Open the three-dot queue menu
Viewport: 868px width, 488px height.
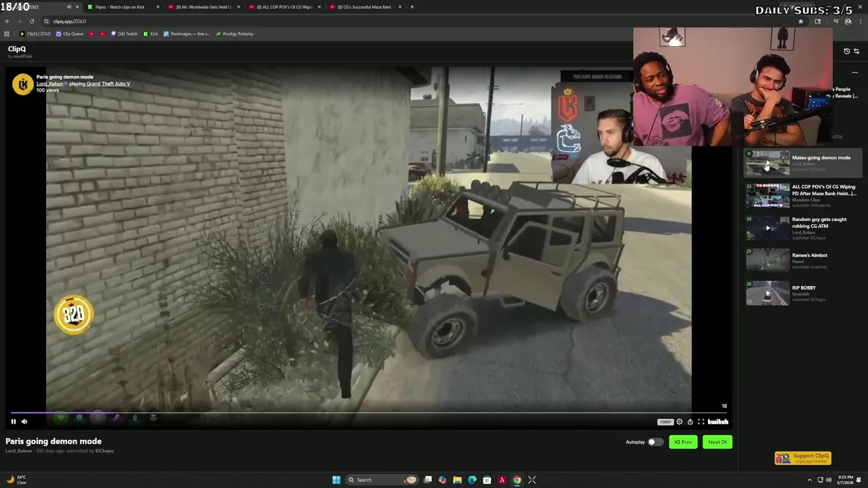click(855, 73)
